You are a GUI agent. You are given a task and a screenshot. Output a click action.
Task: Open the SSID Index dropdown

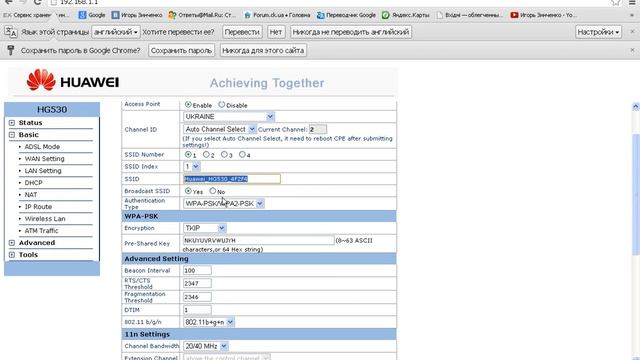pos(191,167)
